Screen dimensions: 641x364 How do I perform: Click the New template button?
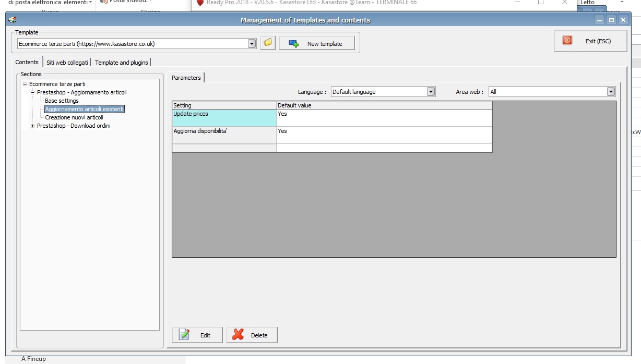tap(317, 43)
